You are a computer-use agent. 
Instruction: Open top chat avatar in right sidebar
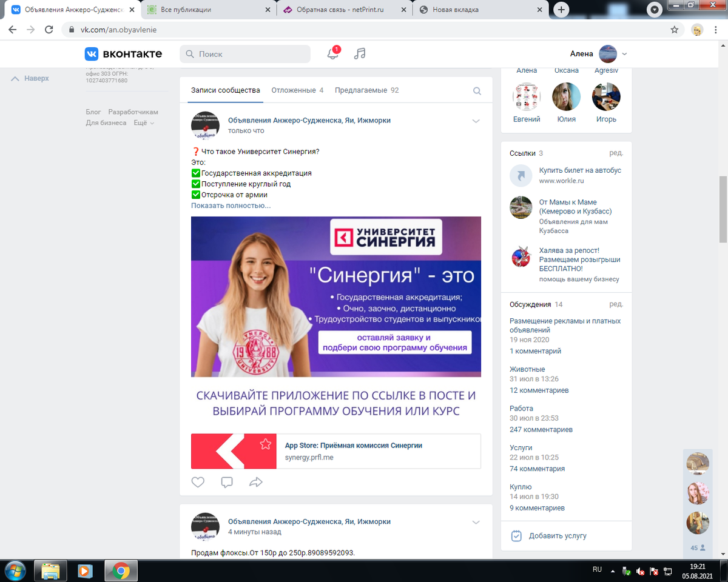tap(698, 464)
